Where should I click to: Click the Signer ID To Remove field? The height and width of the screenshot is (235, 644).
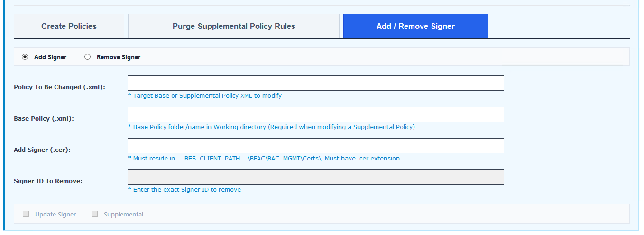tap(316, 177)
